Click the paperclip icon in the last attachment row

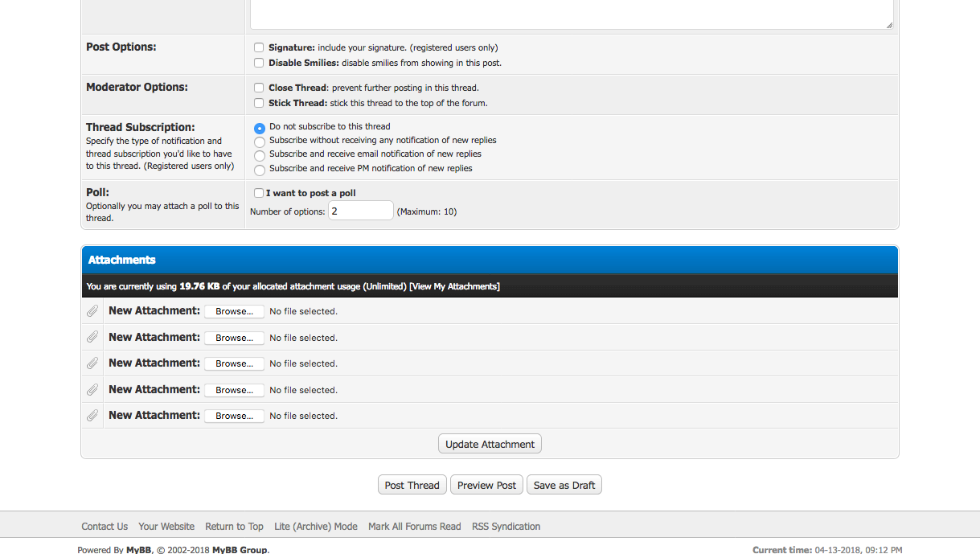(x=92, y=416)
